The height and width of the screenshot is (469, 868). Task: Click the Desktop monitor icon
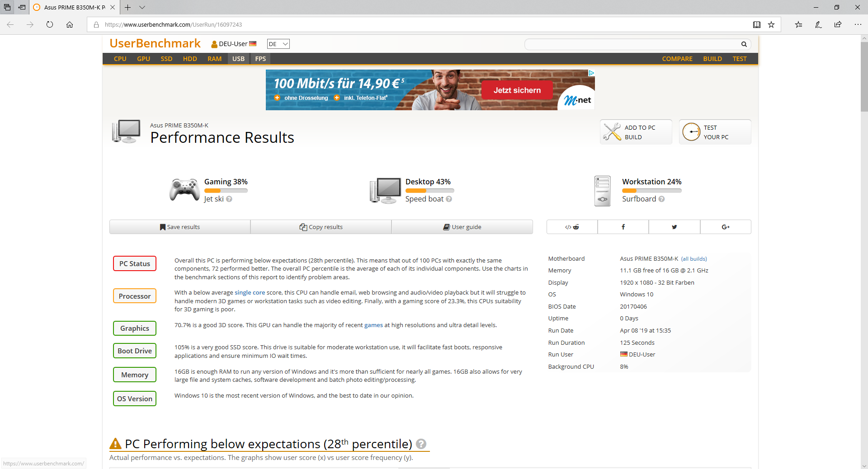pyautogui.click(x=385, y=190)
